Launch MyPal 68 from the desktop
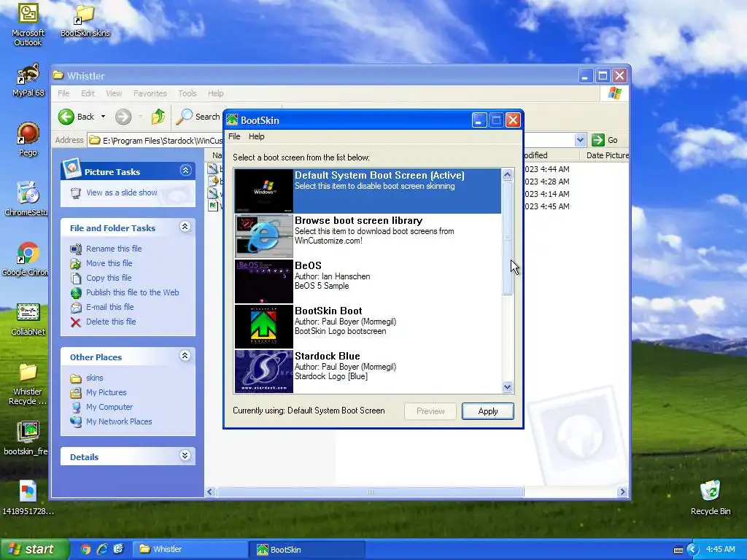This screenshot has height=560, width=747. click(x=28, y=79)
